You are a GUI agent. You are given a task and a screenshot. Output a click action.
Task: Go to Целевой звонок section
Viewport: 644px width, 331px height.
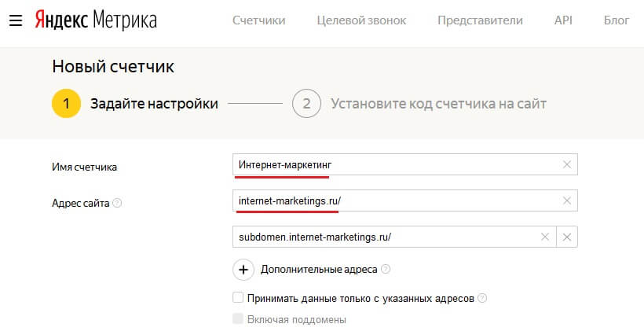tap(361, 20)
